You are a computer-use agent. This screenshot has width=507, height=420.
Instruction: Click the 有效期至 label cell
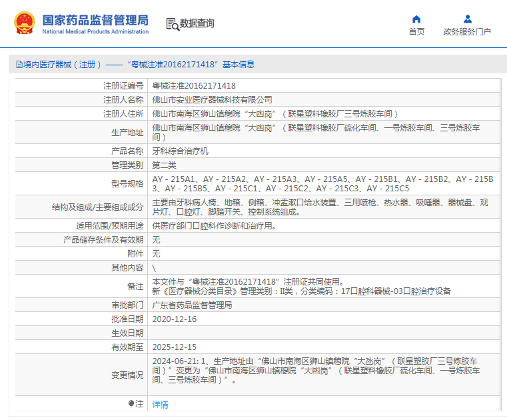click(81, 347)
